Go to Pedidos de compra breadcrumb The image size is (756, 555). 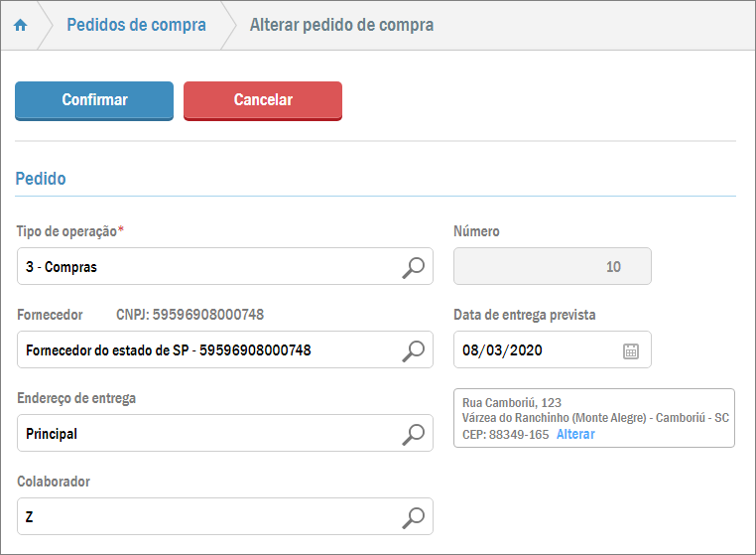pos(136,25)
